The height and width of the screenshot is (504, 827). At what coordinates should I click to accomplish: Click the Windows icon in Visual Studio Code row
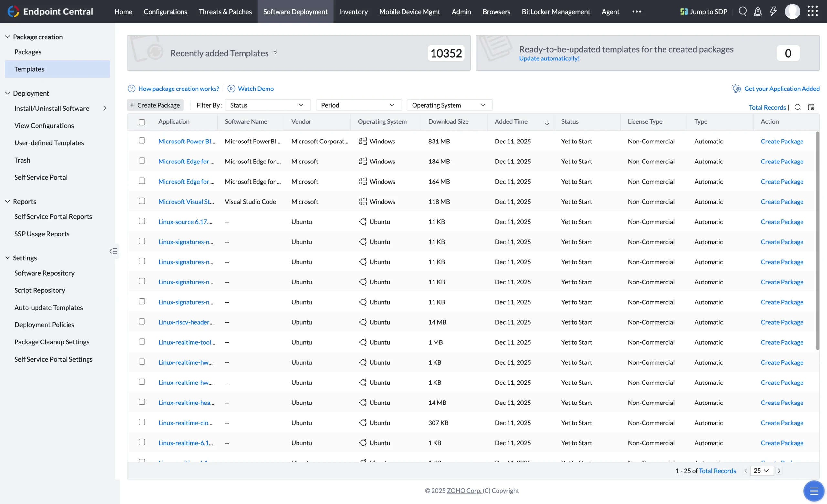362,201
